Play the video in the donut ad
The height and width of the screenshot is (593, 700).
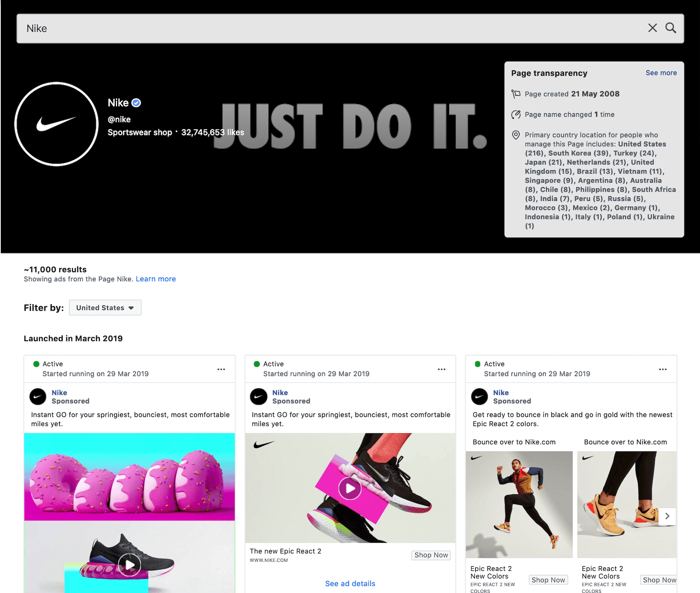tap(130, 565)
